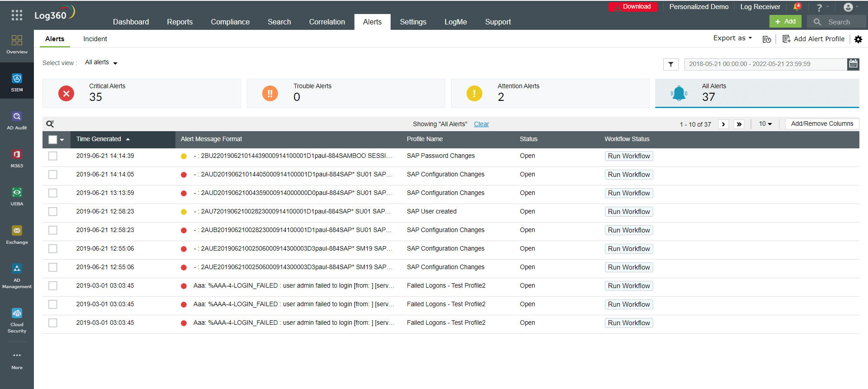Click the Critical Alerts summary card

[142, 94]
